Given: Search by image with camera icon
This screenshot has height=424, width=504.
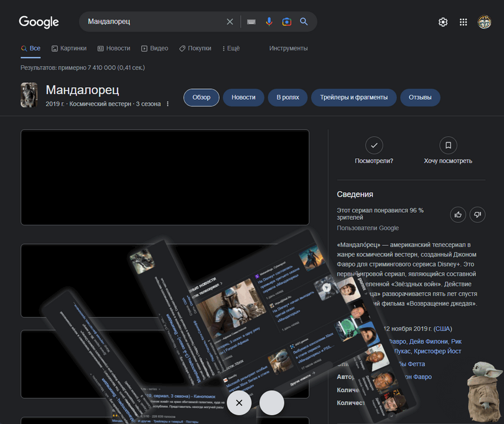Looking at the screenshot, I should point(287,22).
